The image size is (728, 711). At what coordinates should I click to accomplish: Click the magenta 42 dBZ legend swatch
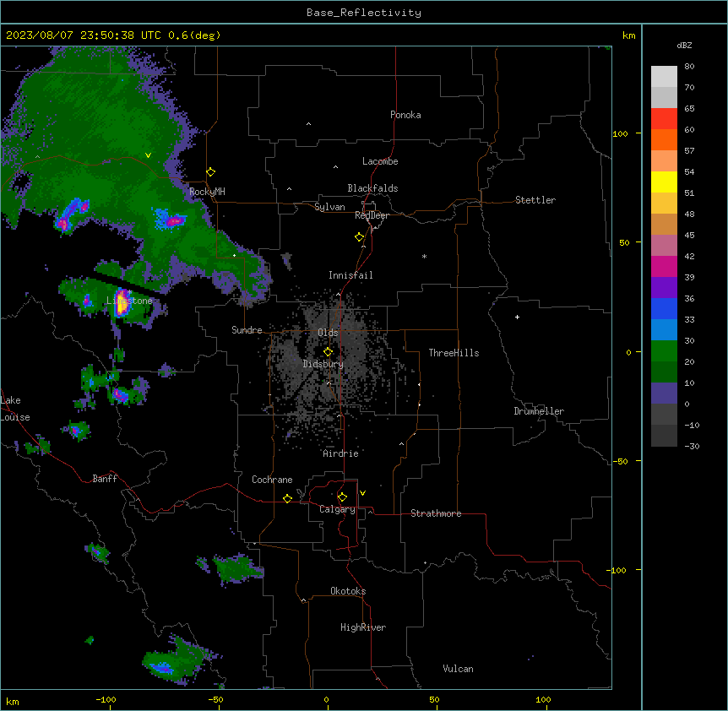click(x=664, y=266)
